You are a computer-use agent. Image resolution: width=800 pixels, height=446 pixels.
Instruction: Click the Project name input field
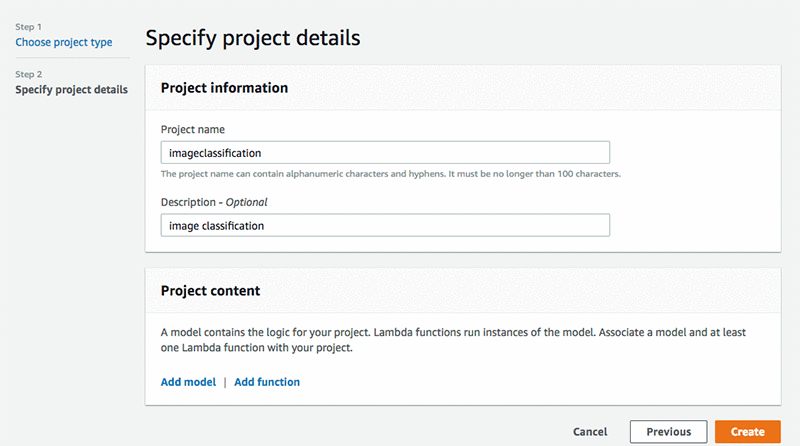click(385, 152)
